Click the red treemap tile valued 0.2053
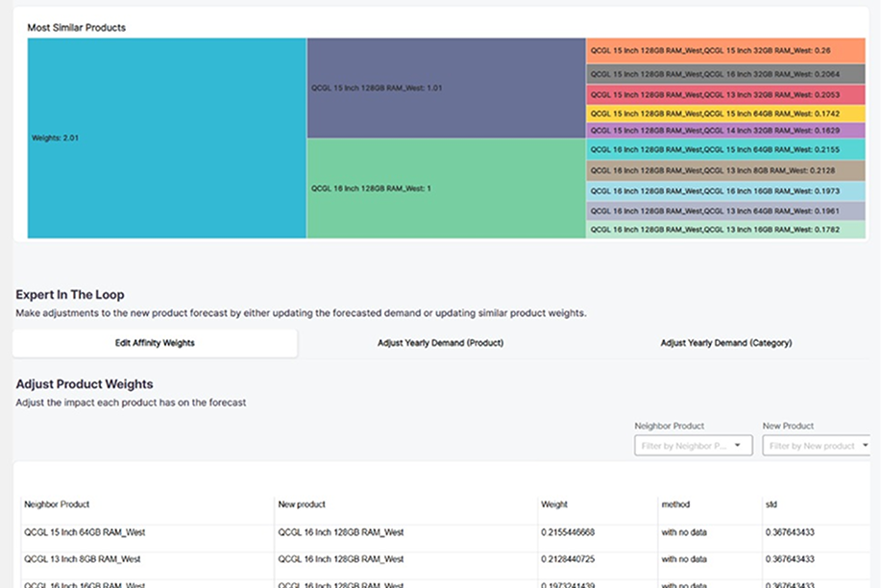This screenshot has height=588, width=881. click(725, 95)
